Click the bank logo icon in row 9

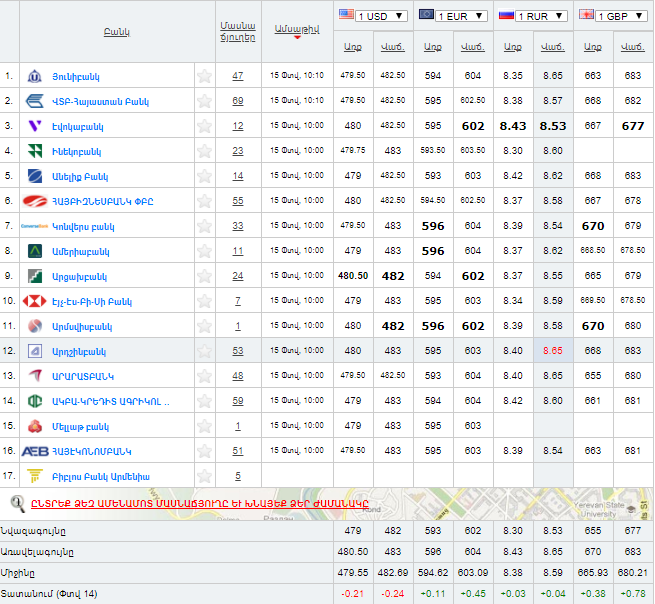(x=35, y=276)
